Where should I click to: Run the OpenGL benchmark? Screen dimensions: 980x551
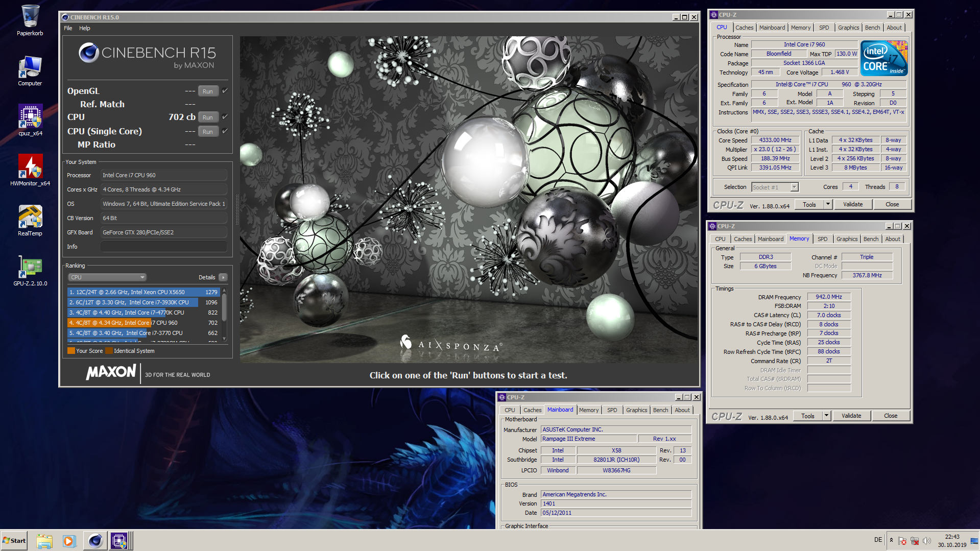pyautogui.click(x=208, y=91)
